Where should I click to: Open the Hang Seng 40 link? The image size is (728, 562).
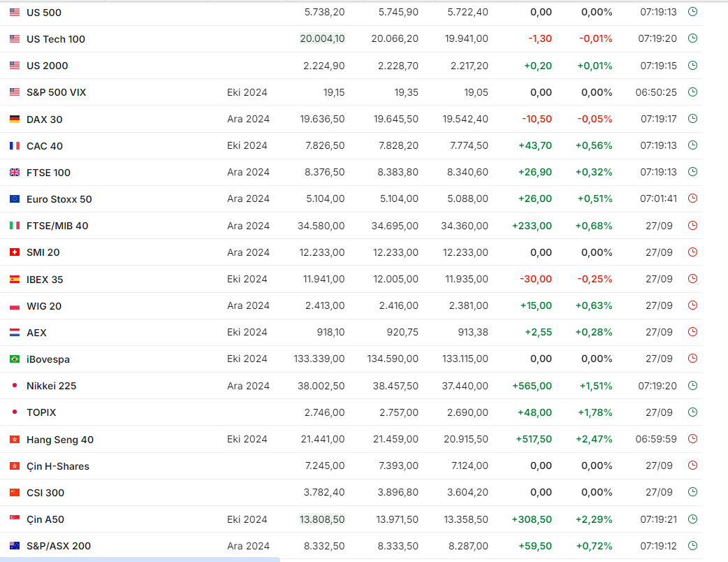point(60,440)
